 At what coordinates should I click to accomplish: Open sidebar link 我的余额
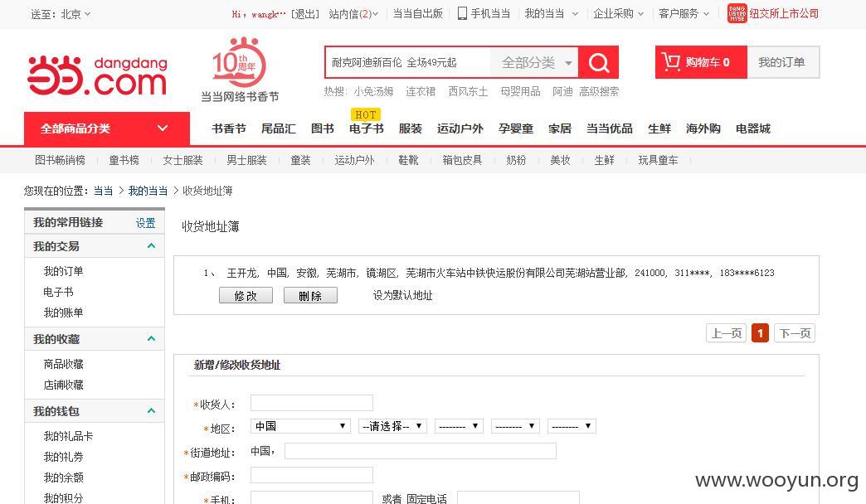tap(64, 477)
